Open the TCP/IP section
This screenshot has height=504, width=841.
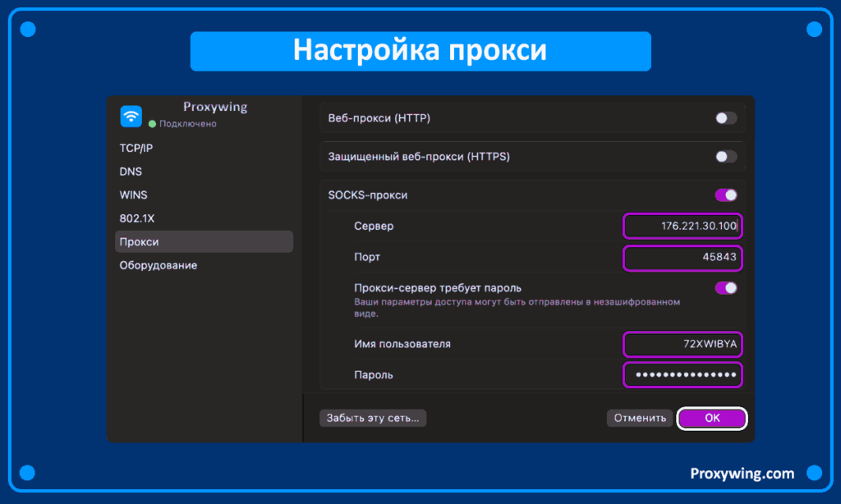[x=136, y=148]
